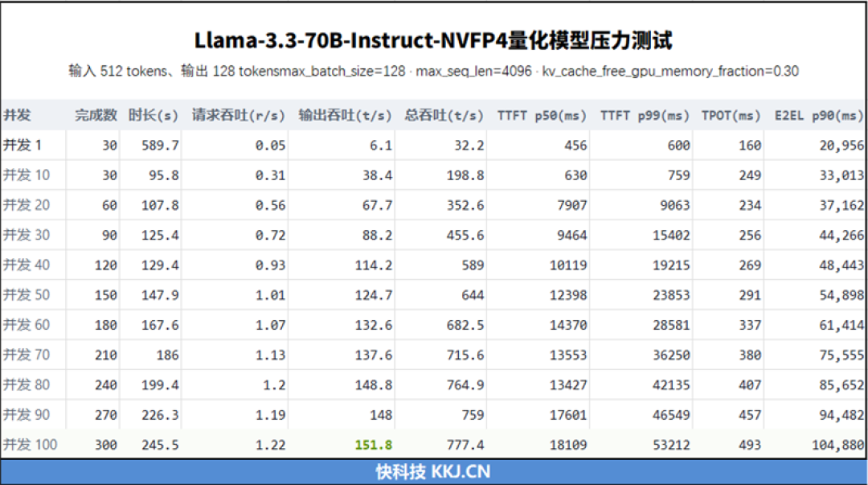This screenshot has height=485, width=868.
Task: Click TTFT p99 value 53212
Action: coord(671,445)
